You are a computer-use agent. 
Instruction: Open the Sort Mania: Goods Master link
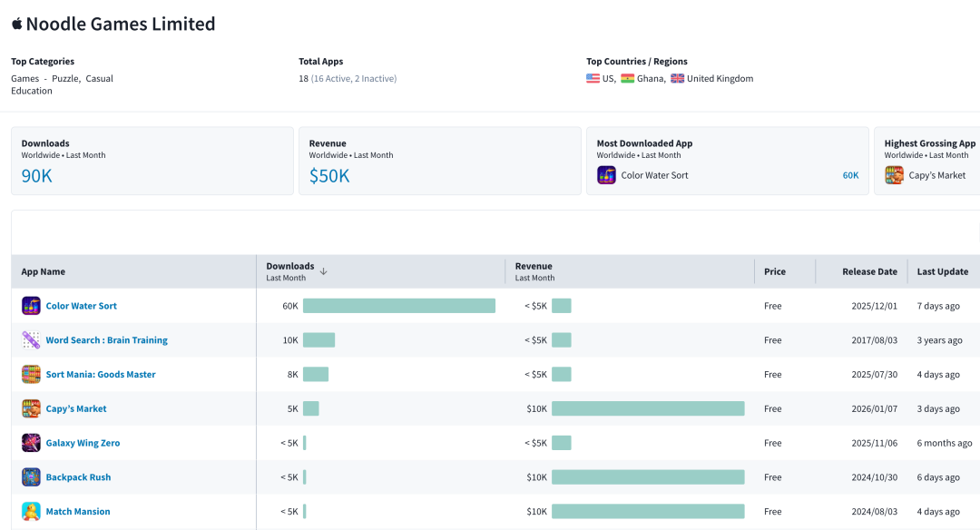(x=101, y=375)
